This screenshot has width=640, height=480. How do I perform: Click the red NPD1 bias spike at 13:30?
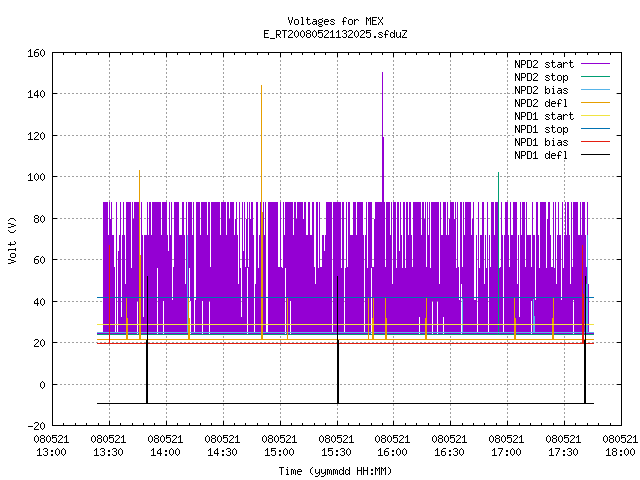click(109, 294)
